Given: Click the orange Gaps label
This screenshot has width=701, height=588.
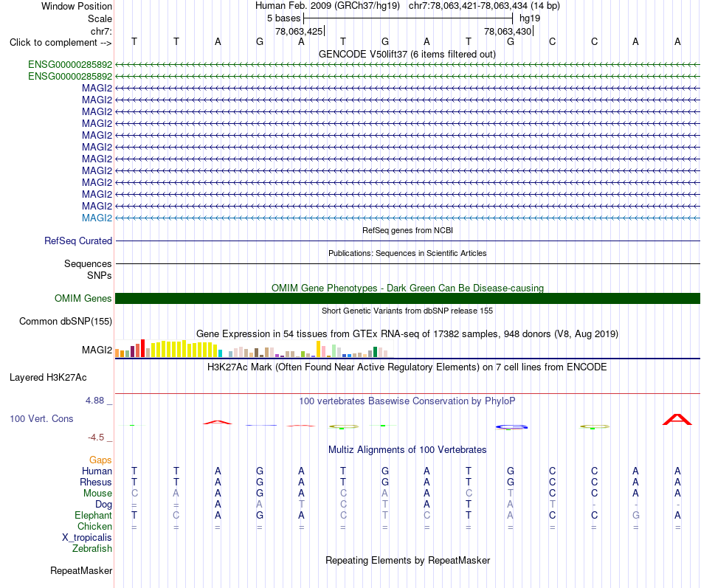Looking at the screenshot, I should pos(100,460).
